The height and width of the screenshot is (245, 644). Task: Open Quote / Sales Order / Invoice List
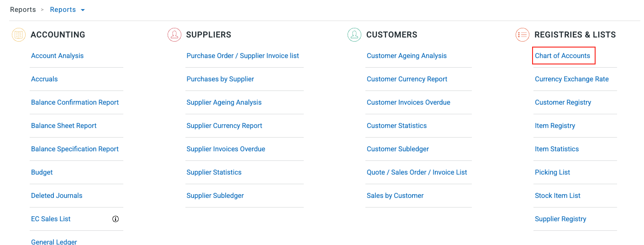pyautogui.click(x=417, y=172)
